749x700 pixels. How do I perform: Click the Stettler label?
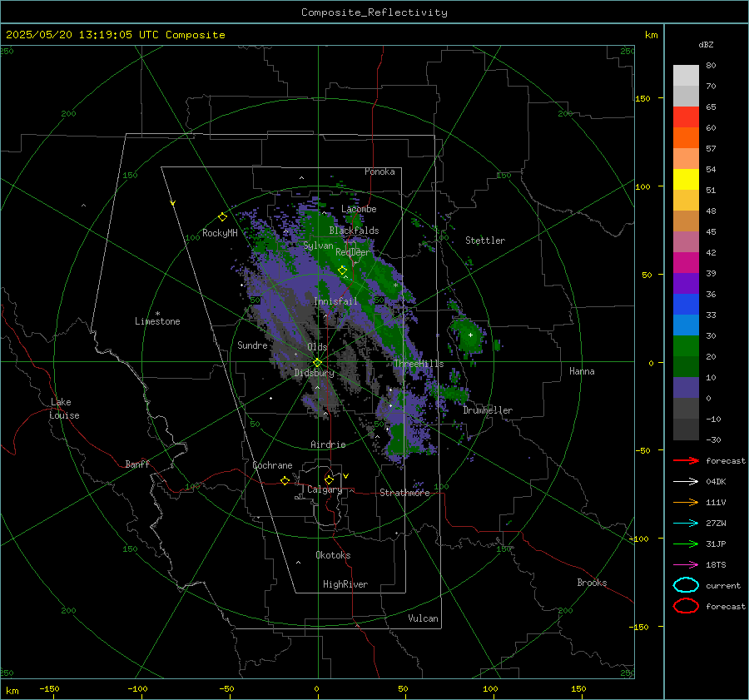click(485, 241)
